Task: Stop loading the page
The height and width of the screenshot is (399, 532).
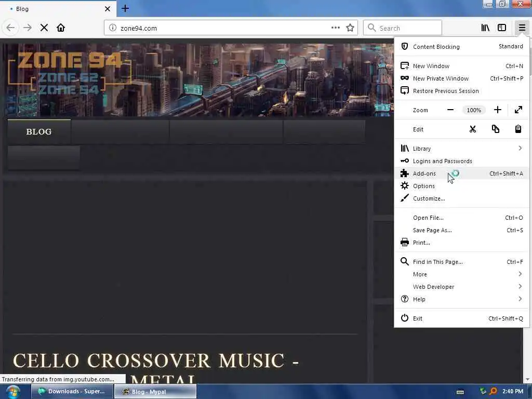Action: click(x=44, y=28)
